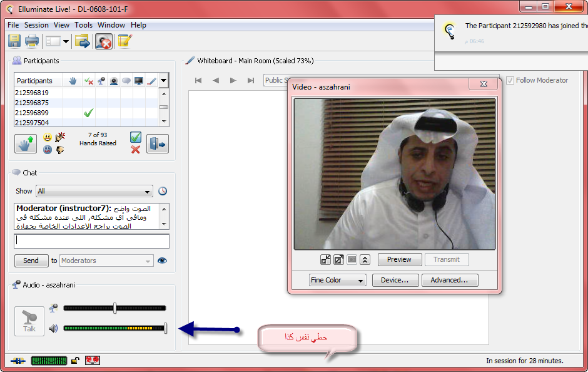Toggle the Follow Moderator checkbox

(x=510, y=80)
